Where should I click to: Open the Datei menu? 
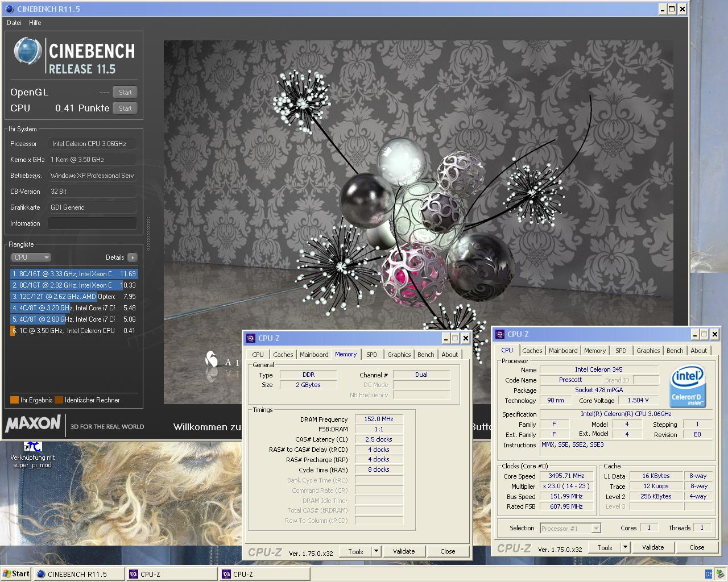coord(14,23)
